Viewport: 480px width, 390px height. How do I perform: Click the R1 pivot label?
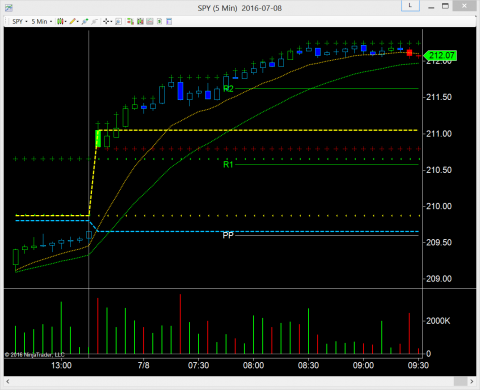point(228,164)
